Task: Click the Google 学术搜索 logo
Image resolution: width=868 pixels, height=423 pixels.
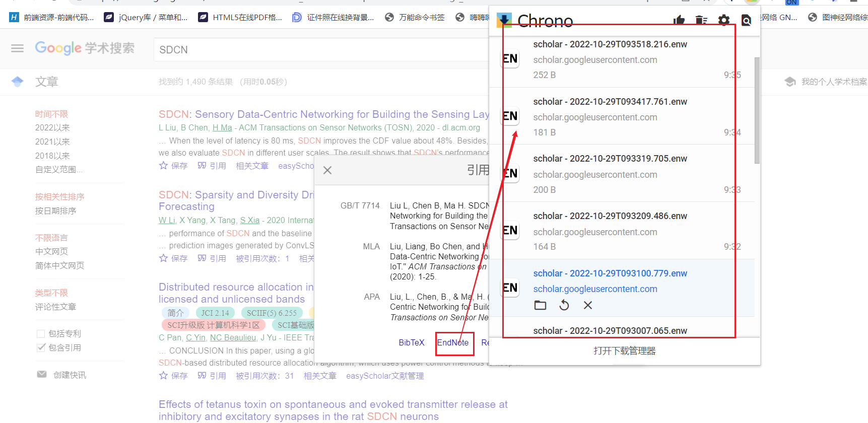Action: pos(85,48)
